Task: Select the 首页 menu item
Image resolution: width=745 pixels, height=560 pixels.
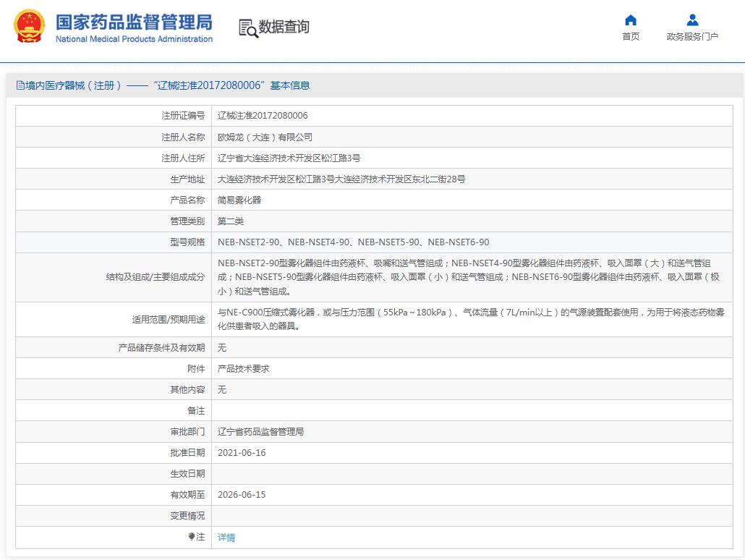Action: 629,35
